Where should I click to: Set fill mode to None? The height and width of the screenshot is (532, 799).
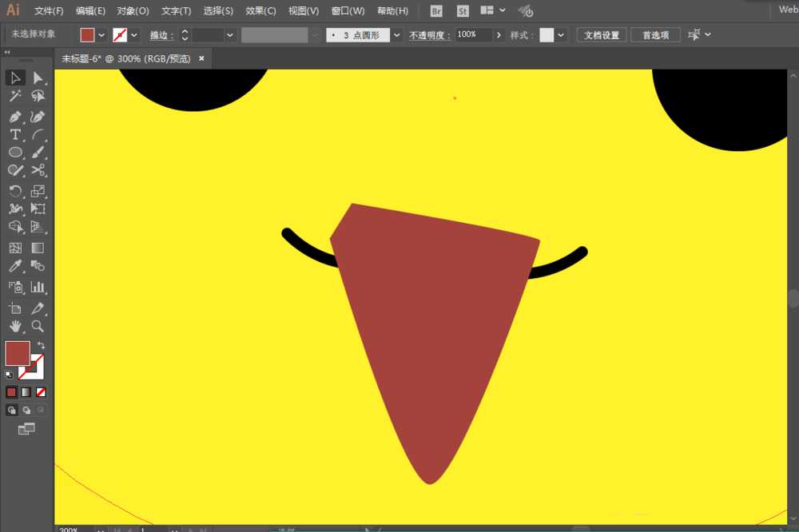pos(41,392)
